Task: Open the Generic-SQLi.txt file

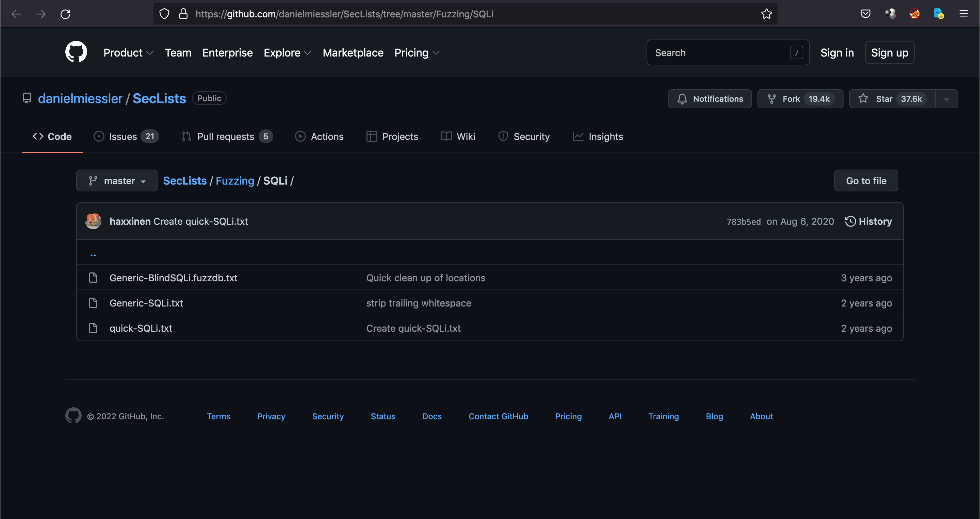Action: point(146,303)
